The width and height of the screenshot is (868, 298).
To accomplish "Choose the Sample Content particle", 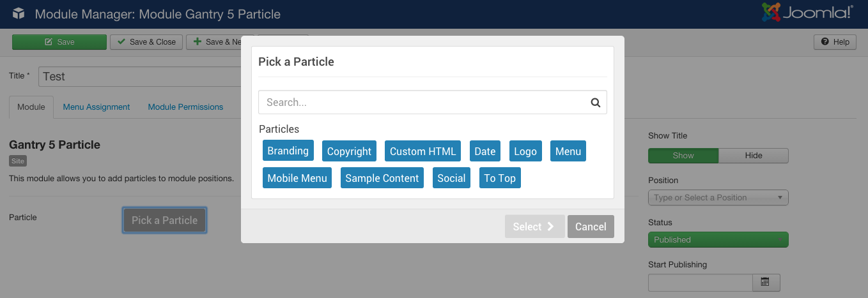I will coord(382,178).
